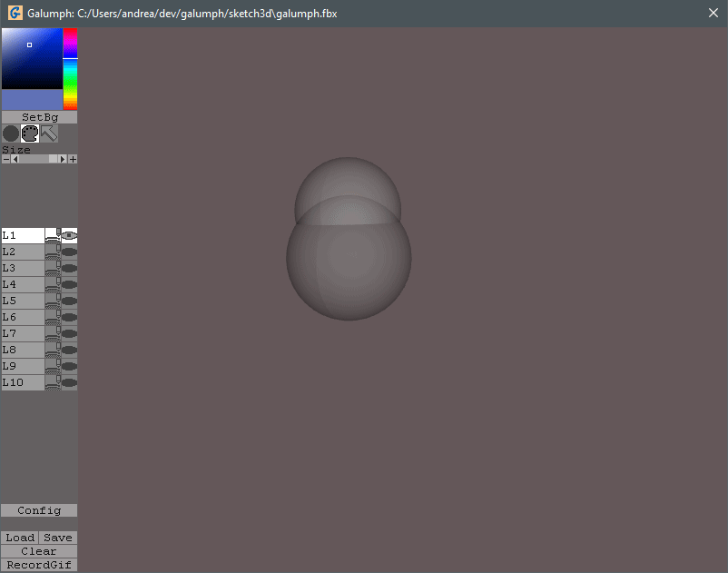This screenshot has width=728, height=573.
Task: Toggle visibility eye of layer L6
Action: coord(69,317)
